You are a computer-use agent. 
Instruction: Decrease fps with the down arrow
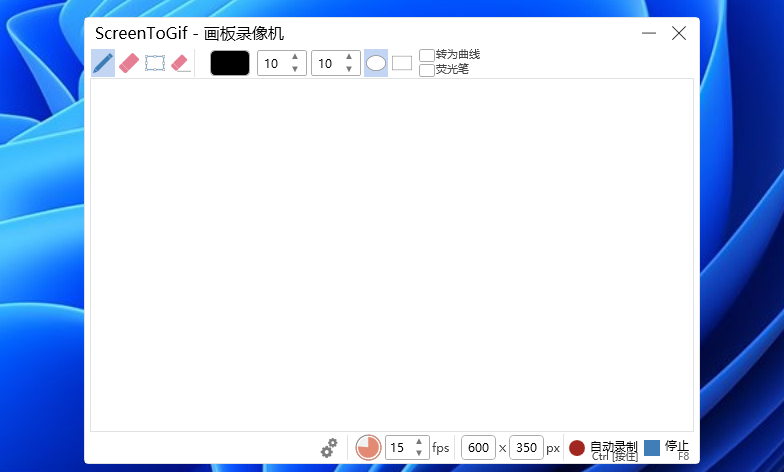[419, 453]
